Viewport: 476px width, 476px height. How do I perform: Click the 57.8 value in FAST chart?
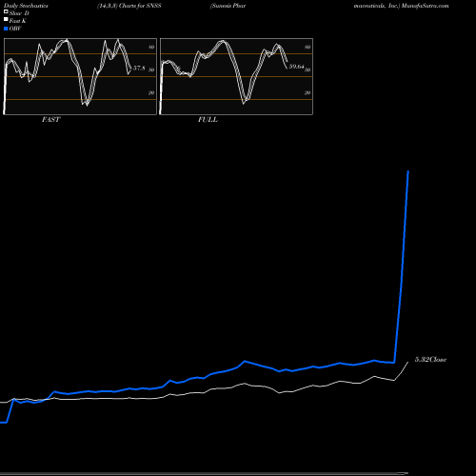coord(139,68)
